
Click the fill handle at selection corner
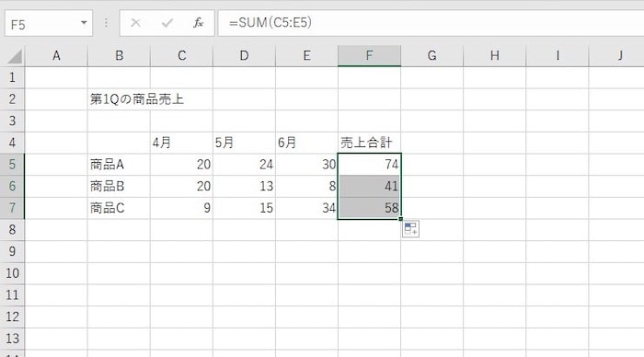401,219
